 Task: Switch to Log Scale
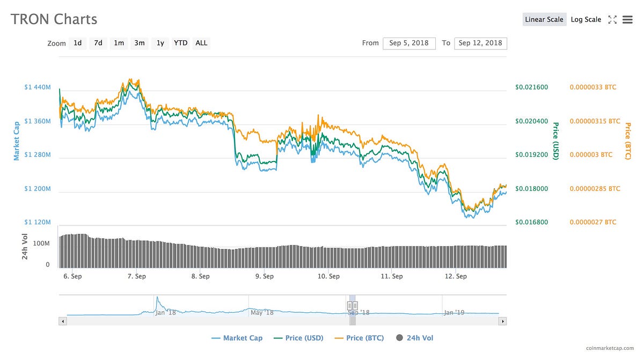pyautogui.click(x=586, y=20)
